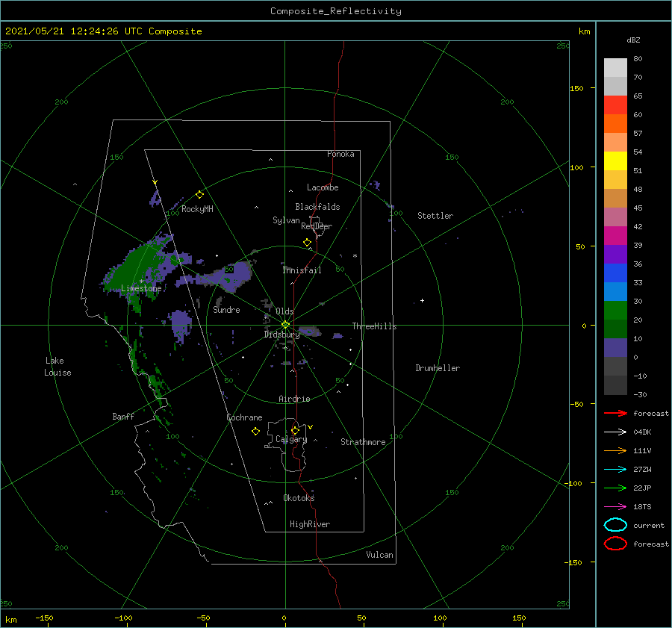Click yellow diamond marker inside Calgary outline

click(295, 430)
